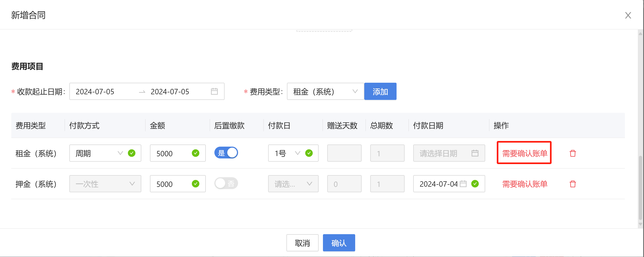Close the 新增合同 dialog
The height and width of the screenshot is (257, 644).
tap(628, 15)
